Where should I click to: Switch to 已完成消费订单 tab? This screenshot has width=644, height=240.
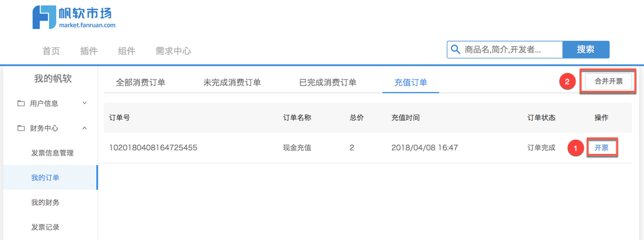point(328,83)
